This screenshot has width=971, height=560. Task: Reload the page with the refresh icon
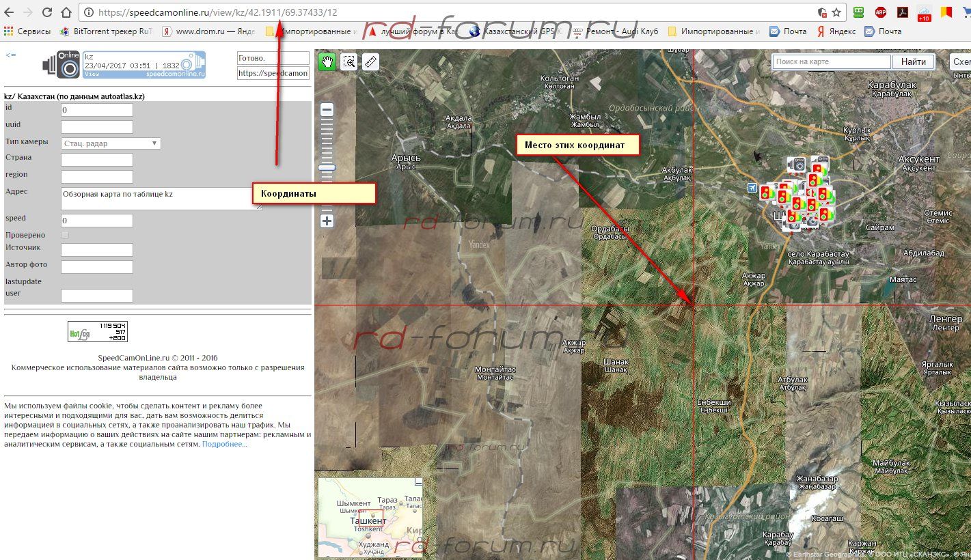47,12
